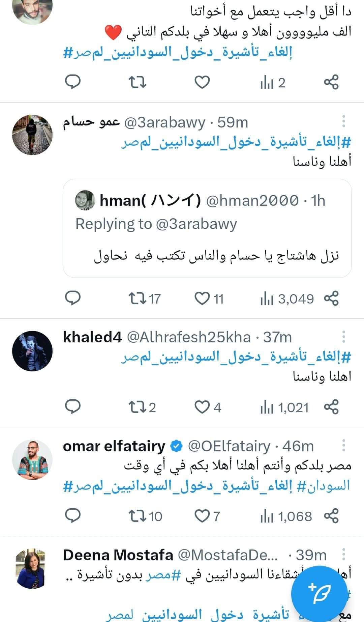Share the tweet with 3,049 views
The image size is (364, 622).
click(331, 299)
